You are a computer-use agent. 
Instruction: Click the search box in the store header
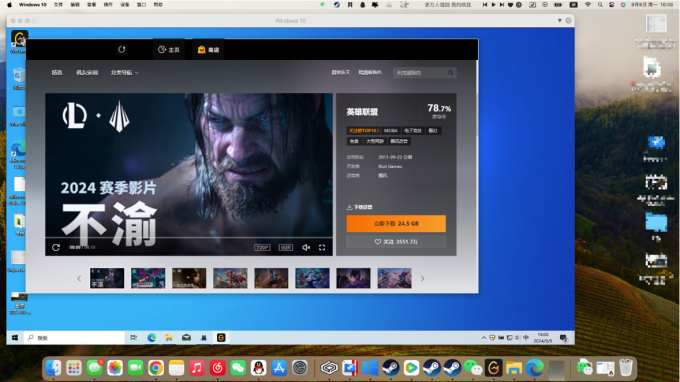point(425,72)
